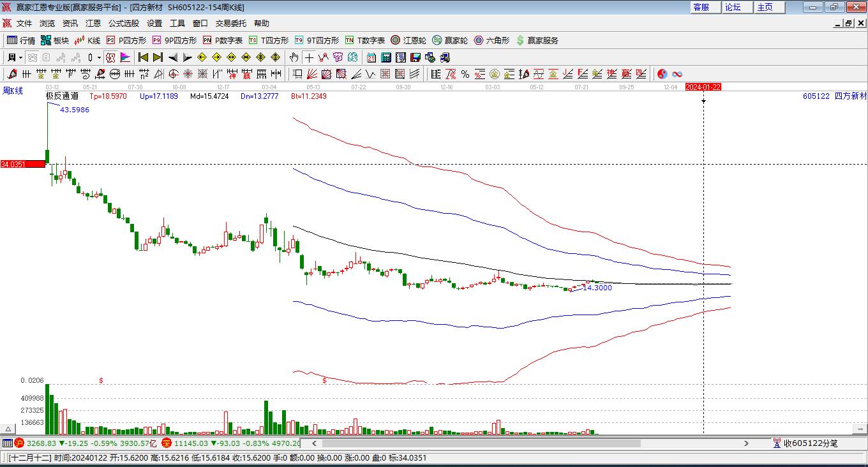
Task: Open the 设置 menu
Action: click(154, 24)
